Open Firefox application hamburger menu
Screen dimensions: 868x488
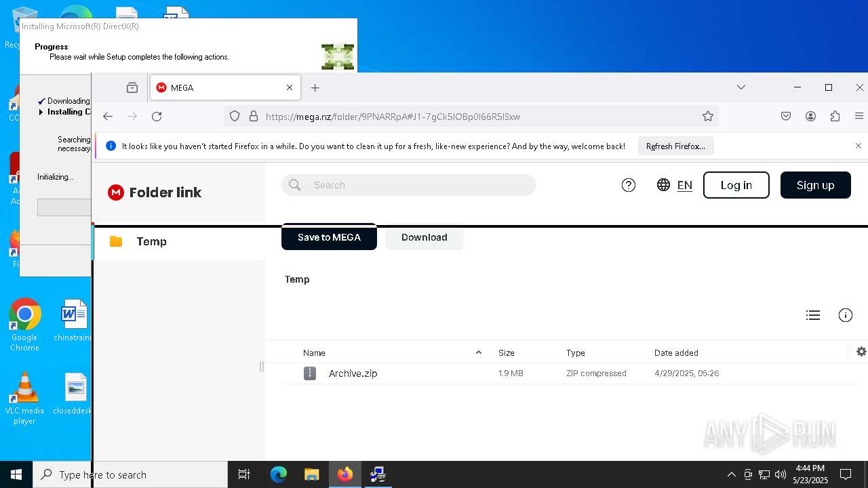[x=859, y=117]
